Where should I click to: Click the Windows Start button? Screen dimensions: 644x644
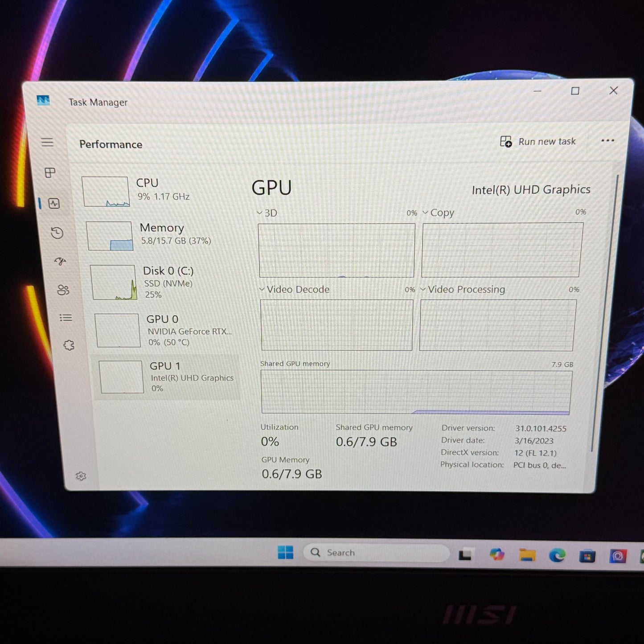click(286, 552)
